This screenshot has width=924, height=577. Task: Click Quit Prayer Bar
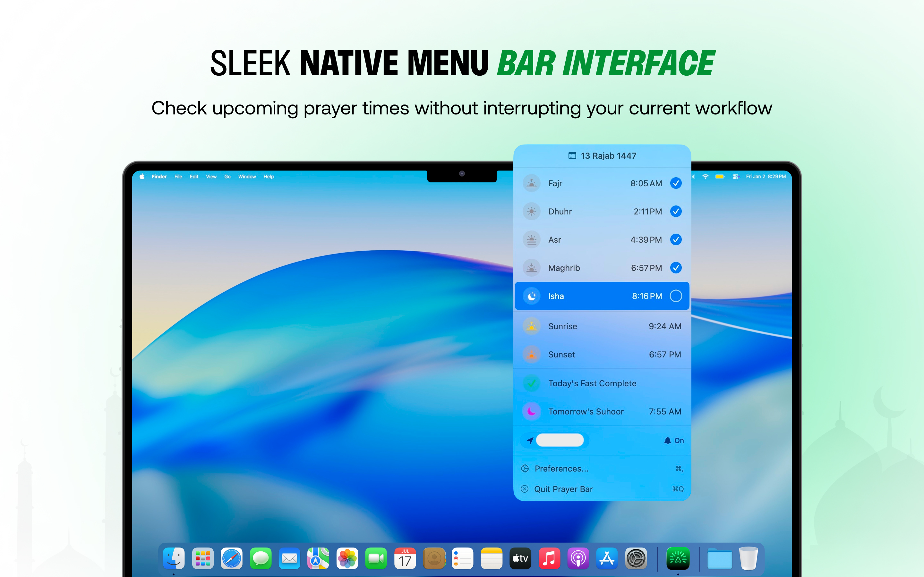pyautogui.click(x=563, y=489)
